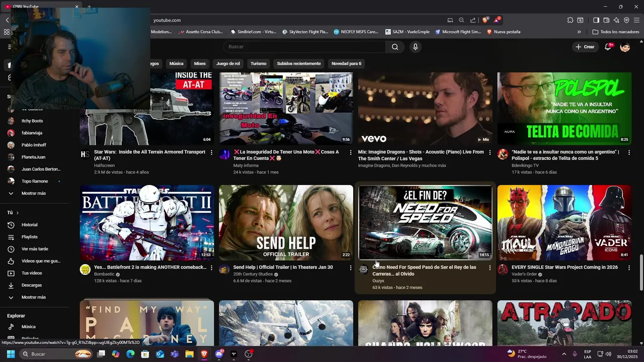
Task: Open Brave Rewards triangle icon
Action: click(x=497, y=20)
